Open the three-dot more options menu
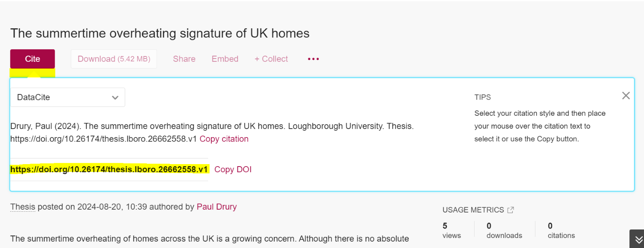Viewport: 644px width, 248px height. click(x=313, y=59)
